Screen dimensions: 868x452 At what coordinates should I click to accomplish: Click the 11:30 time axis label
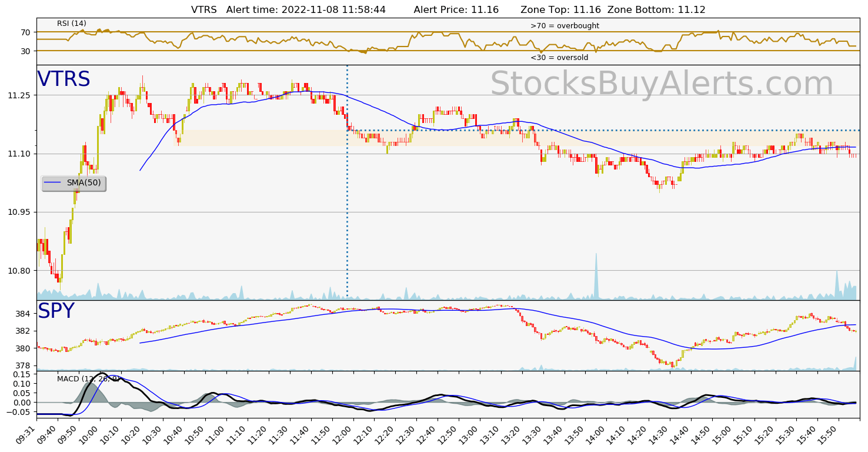pos(279,434)
